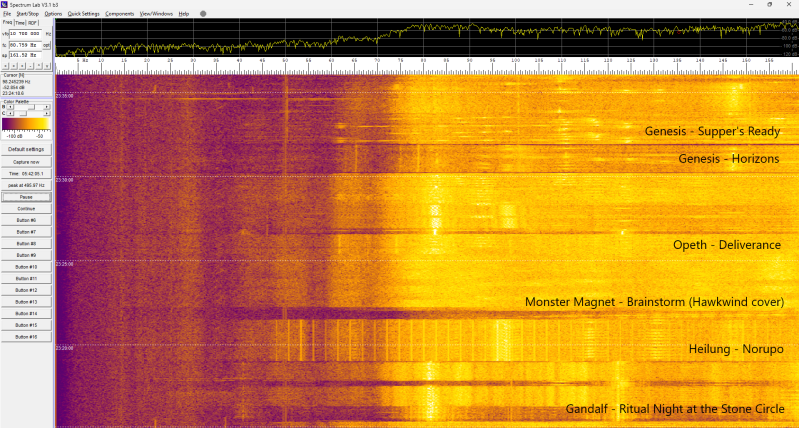Screen dimensions: 799x428
Task: Click Button #13
Action: 26,302
